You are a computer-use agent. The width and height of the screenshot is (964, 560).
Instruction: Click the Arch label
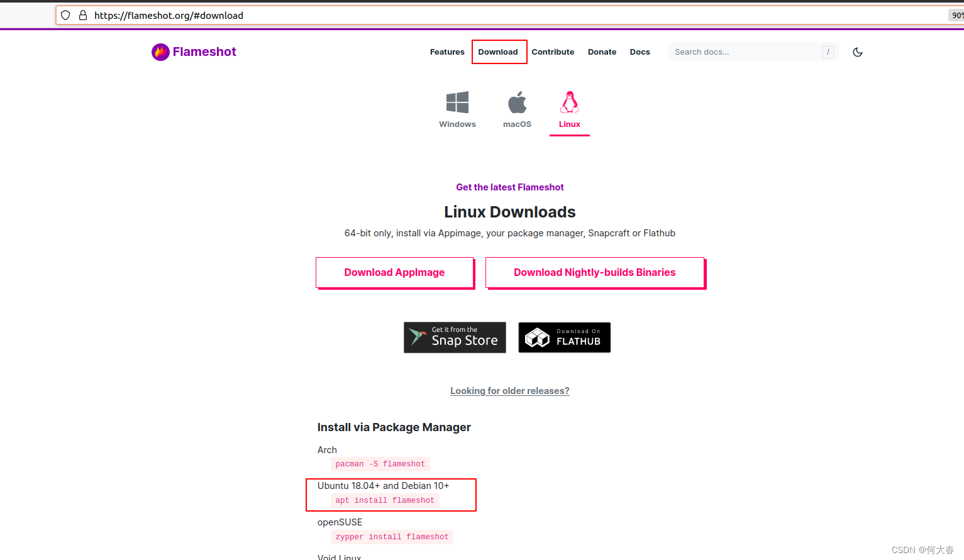pos(327,450)
